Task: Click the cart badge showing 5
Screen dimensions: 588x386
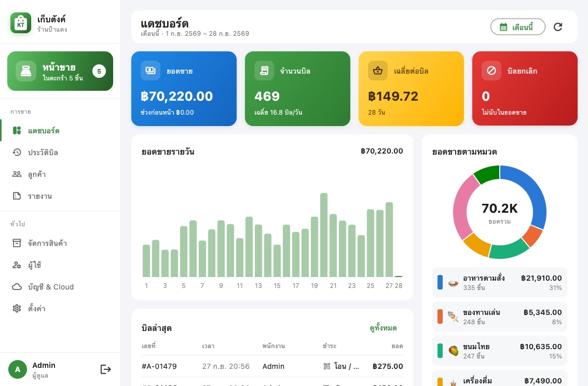Action: 99,71
